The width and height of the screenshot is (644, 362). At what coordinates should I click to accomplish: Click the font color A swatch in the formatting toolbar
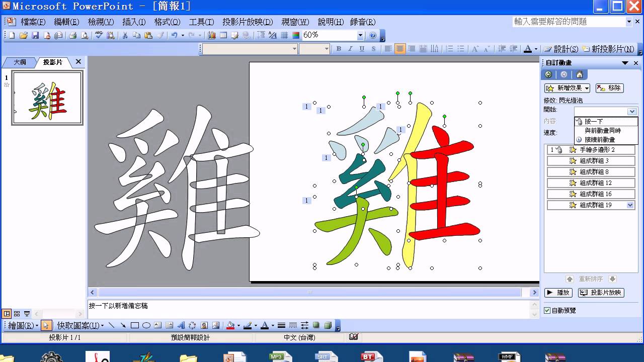528,49
